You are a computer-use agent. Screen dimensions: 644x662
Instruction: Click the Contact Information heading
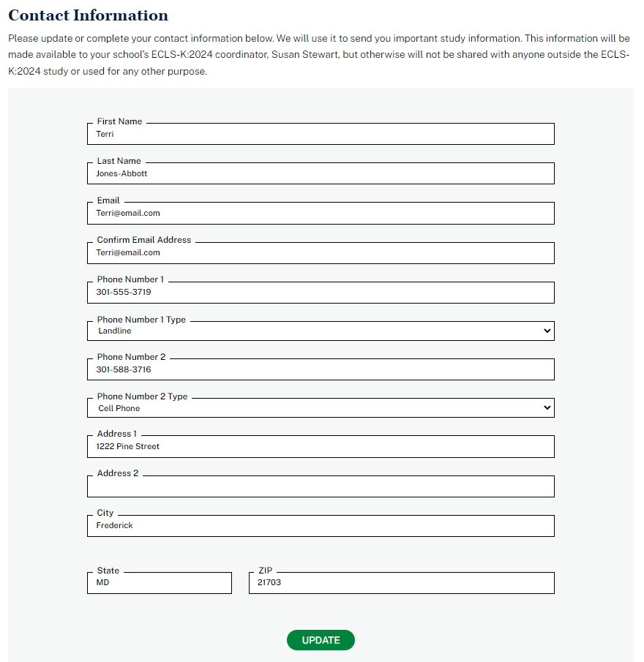pos(88,15)
